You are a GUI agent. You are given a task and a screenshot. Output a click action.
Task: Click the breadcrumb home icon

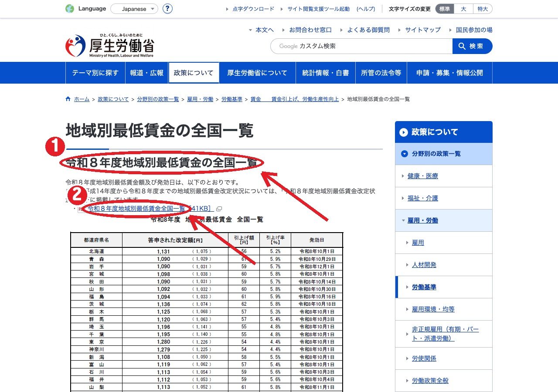68,99
